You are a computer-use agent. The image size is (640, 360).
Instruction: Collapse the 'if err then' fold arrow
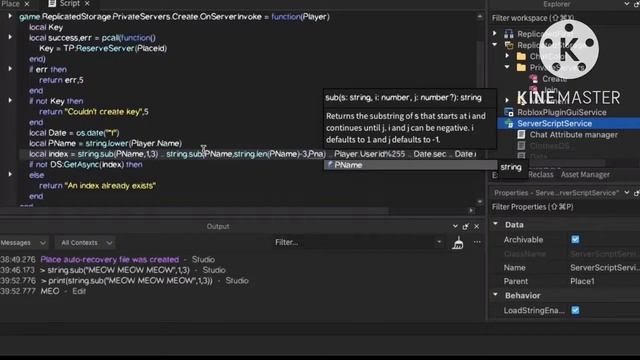point(10,69)
